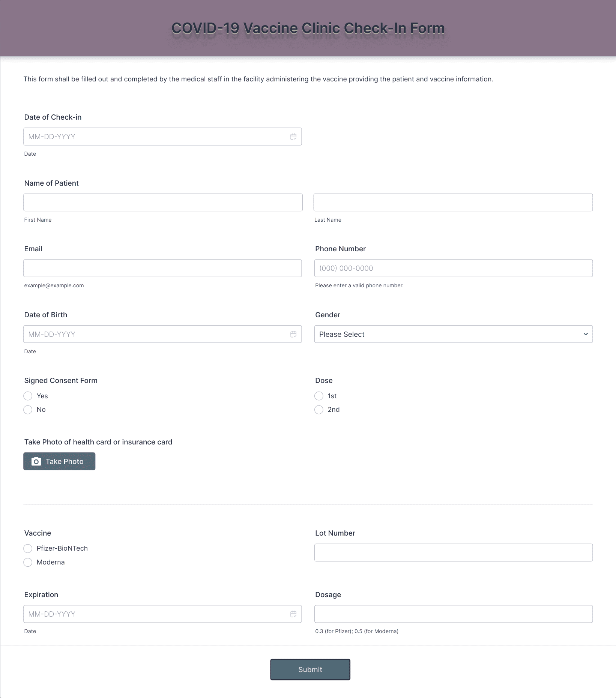Focus the Dosage input field
616x698 pixels.
click(x=454, y=614)
